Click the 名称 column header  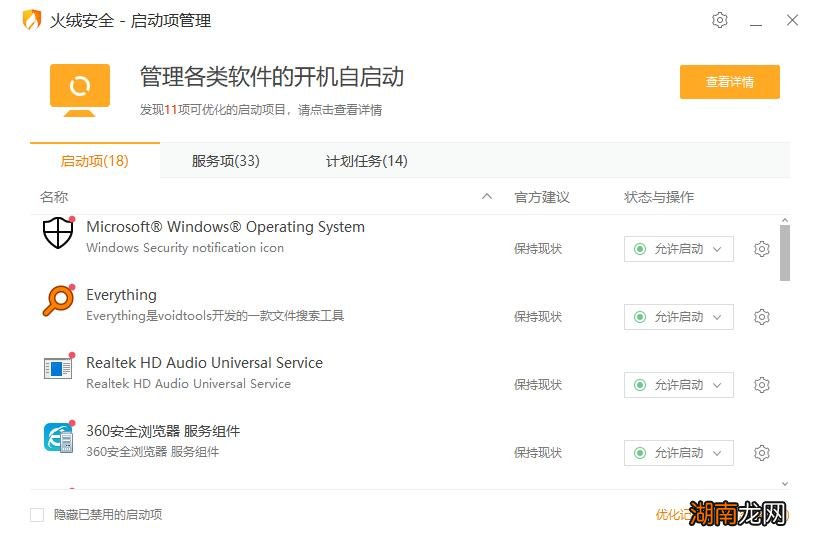click(54, 197)
